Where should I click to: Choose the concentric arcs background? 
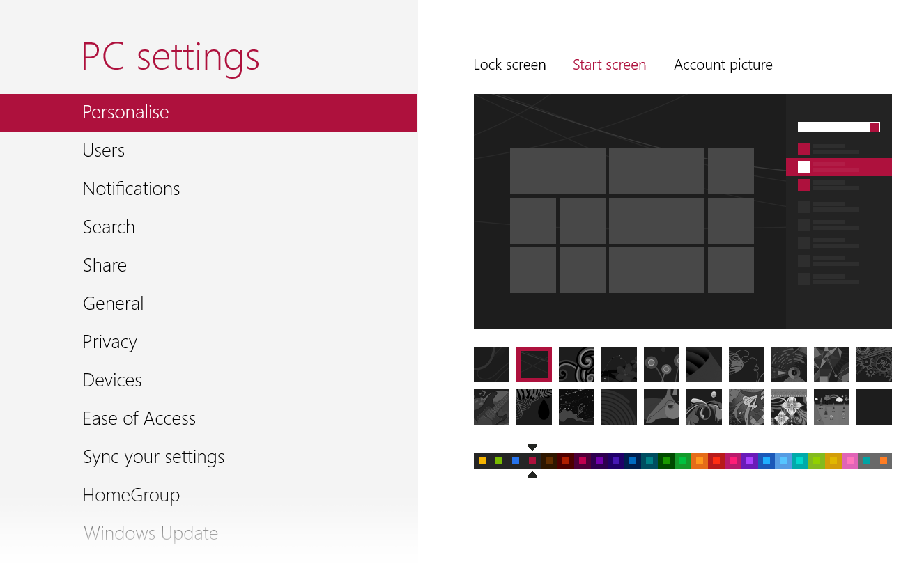[619, 407]
